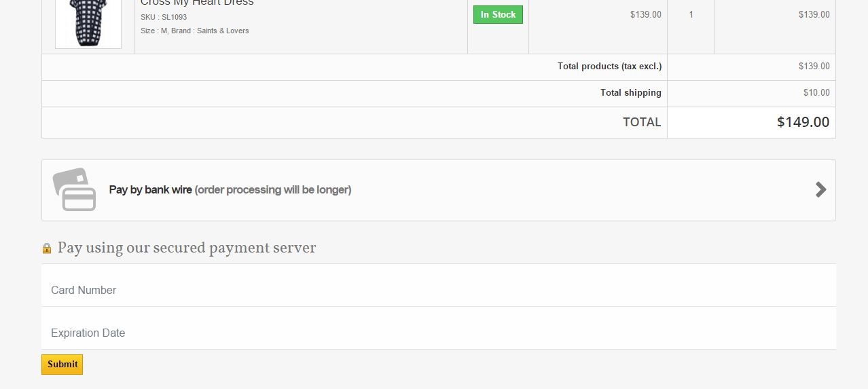This screenshot has height=389, width=868.
Task: Click the TOTAL row label
Action: 642,122
